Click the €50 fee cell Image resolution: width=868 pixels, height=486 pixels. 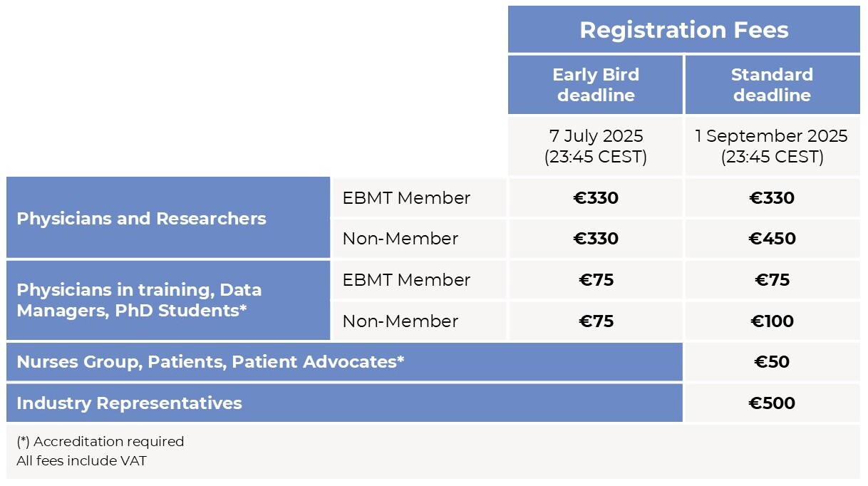click(x=773, y=362)
